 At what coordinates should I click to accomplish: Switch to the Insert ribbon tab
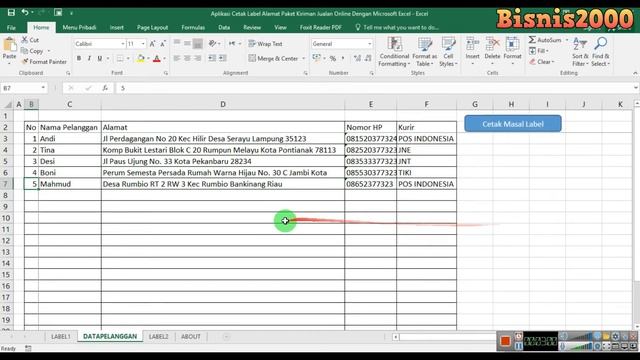(x=116, y=27)
